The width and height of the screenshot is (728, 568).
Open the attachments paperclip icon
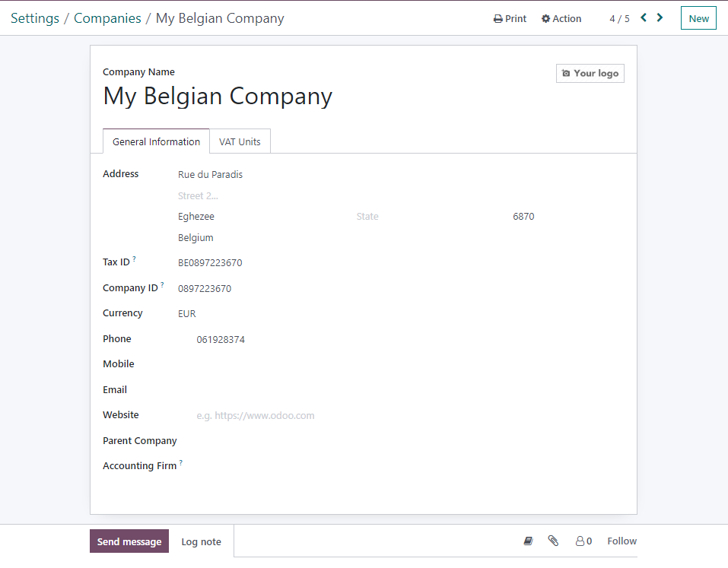553,541
